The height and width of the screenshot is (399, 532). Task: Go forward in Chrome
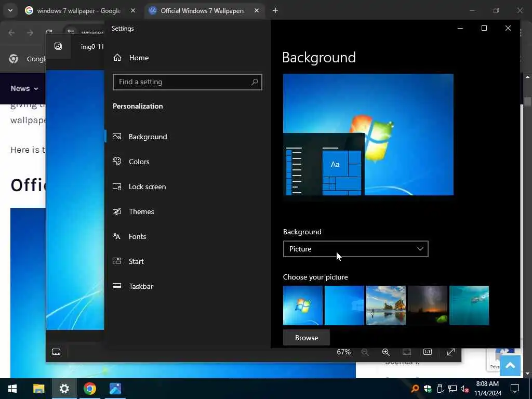coord(30,33)
